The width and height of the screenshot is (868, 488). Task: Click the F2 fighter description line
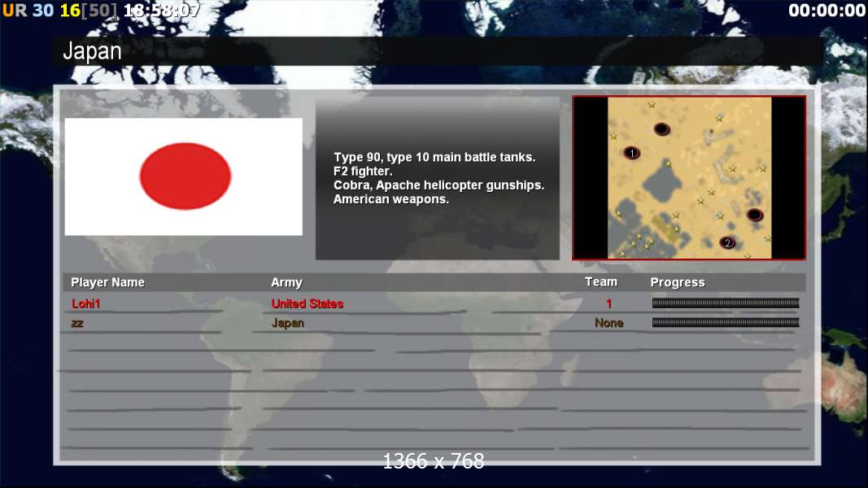click(363, 171)
